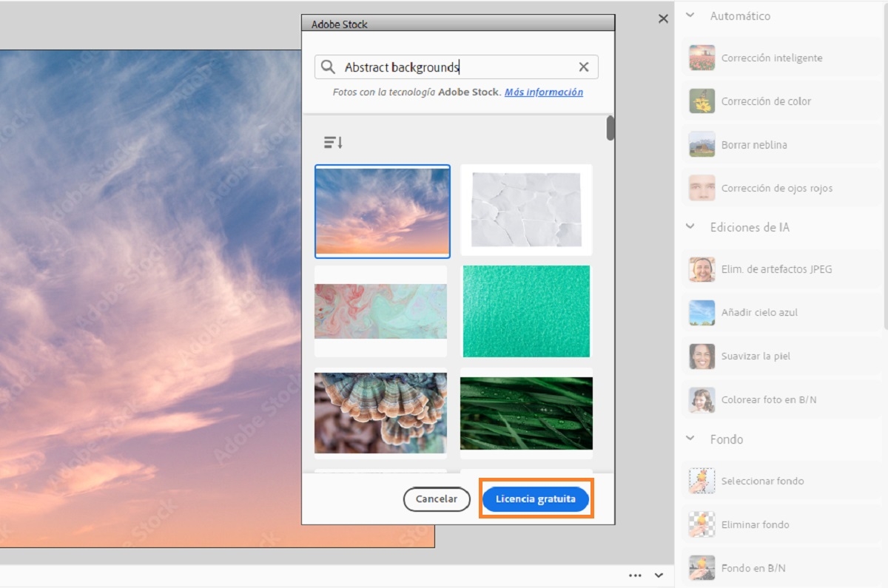The image size is (888, 588).
Task: Expand the options chevron at bottom right
Action: click(x=658, y=575)
